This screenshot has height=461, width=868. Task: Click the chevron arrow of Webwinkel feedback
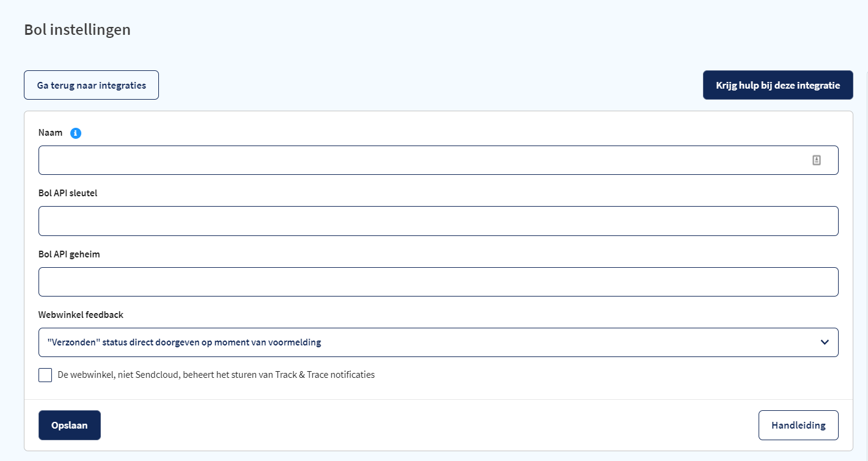pos(825,342)
